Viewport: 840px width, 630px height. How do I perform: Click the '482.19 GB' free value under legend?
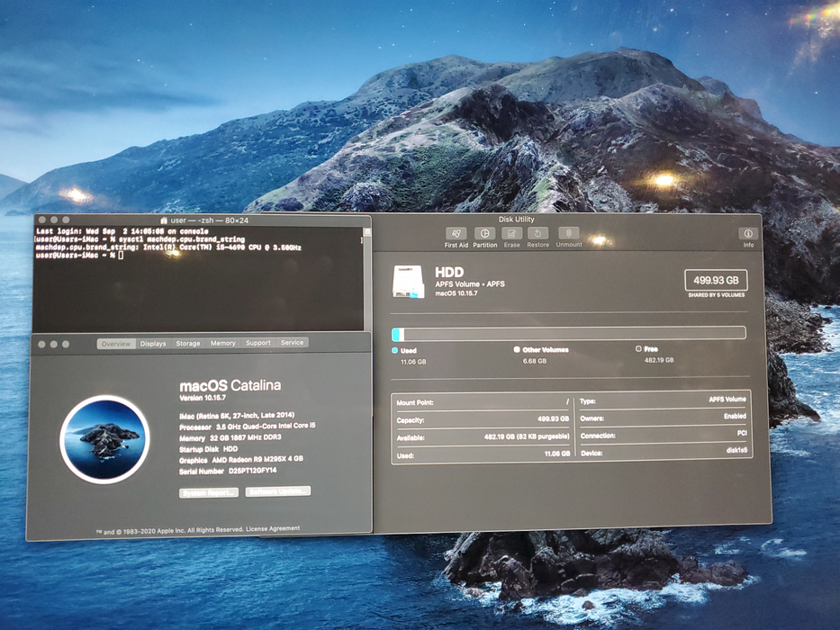(659, 360)
